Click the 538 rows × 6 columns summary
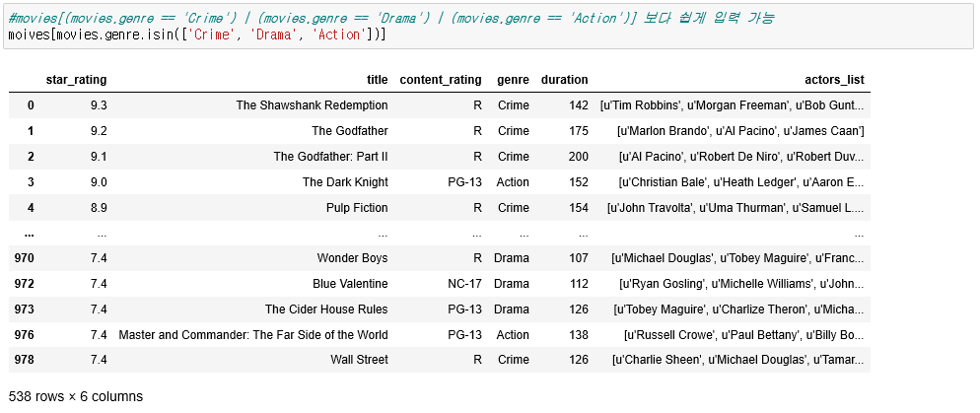The width and height of the screenshot is (980, 413). (76, 397)
